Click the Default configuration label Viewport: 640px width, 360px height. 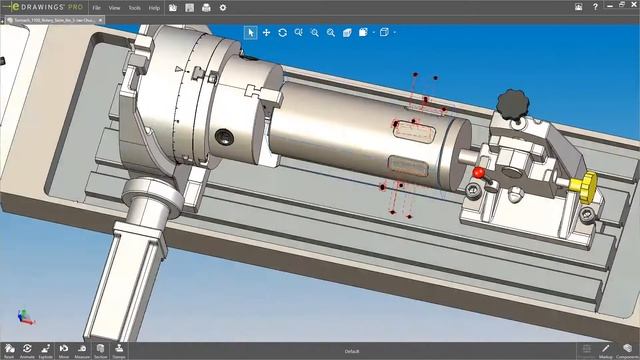pyautogui.click(x=352, y=351)
